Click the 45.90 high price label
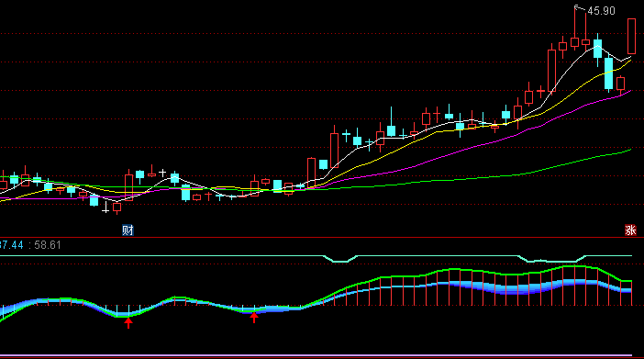 pyautogui.click(x=601, y=11)
